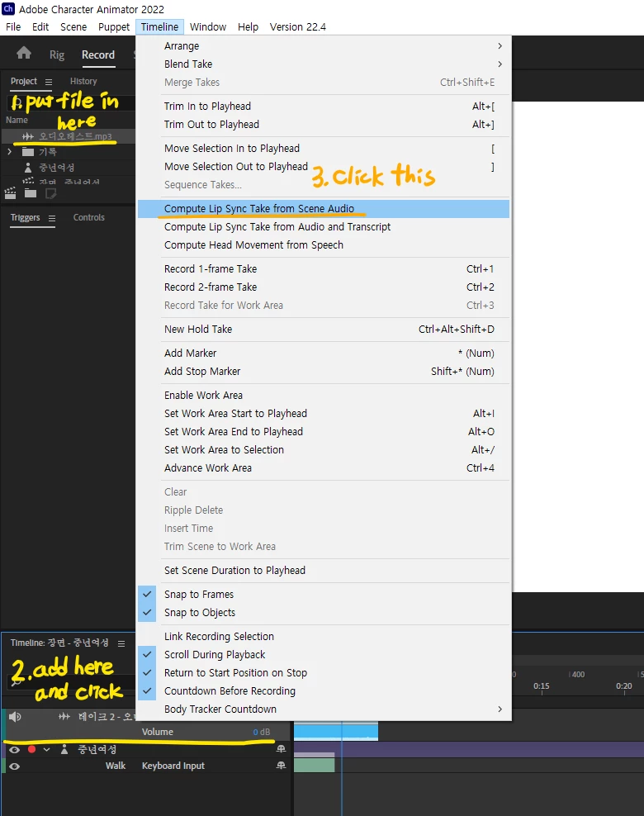Toggle Countdown Before Recording option
The height and width of the screenshot is (816, 644).
coord(324,691)
